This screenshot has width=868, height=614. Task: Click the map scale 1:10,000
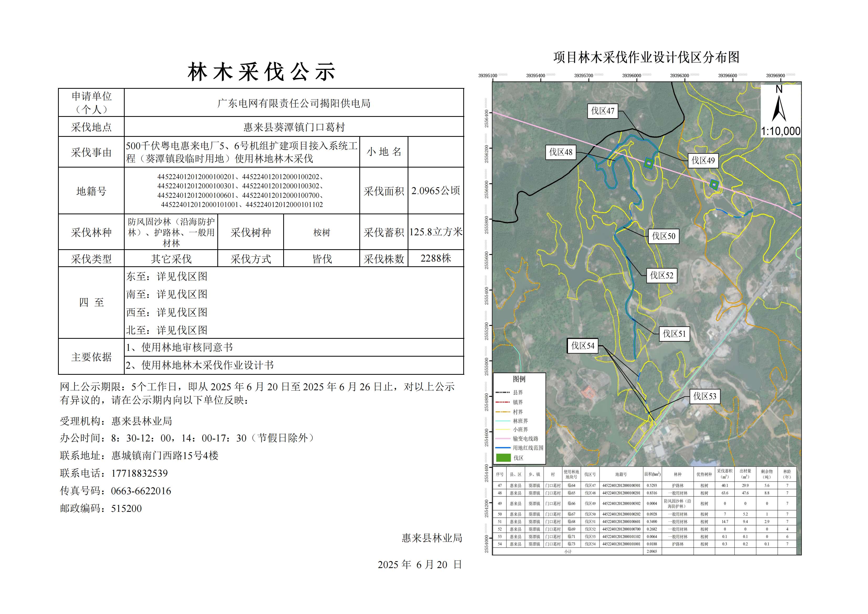coord(780,131)
